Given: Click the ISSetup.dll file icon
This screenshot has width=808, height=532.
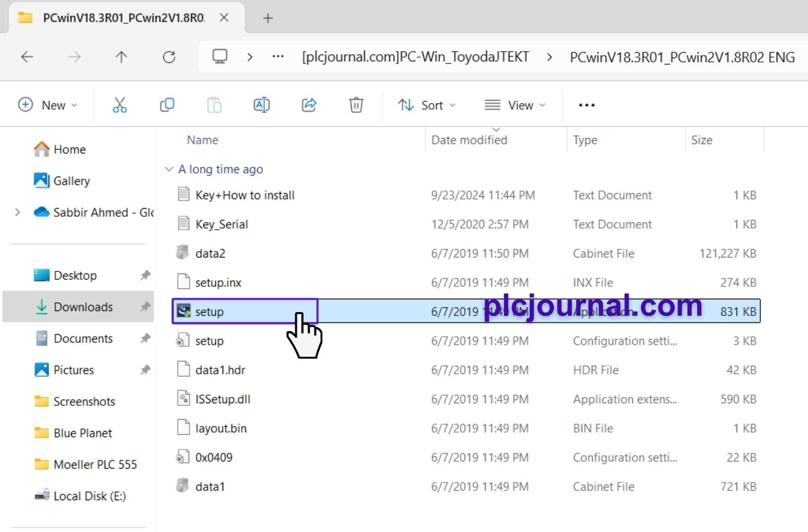Looking at the screenshot, I should pos(183,398).
